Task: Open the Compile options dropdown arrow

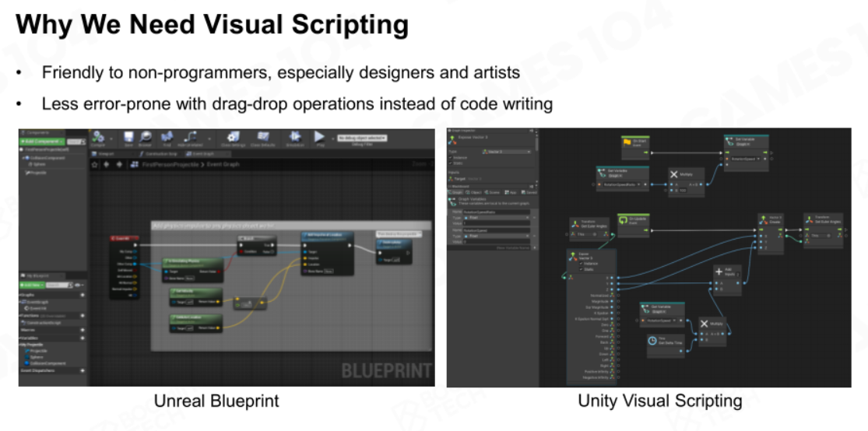Action: [x=111, y=138]
